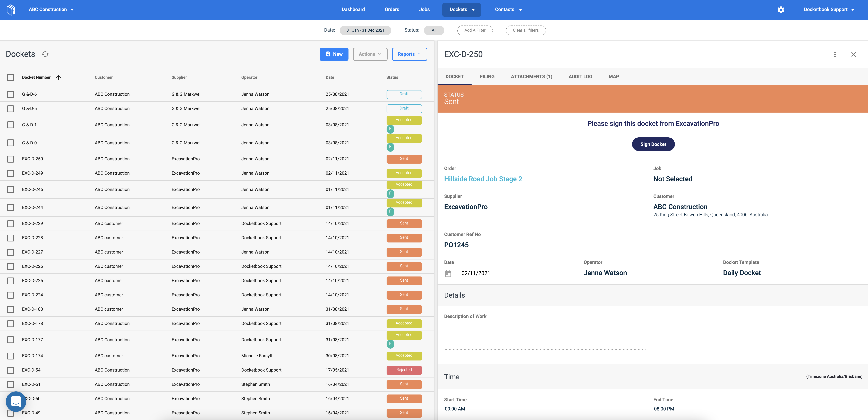This screenshot has width=868, height=420.
Task: Check the box for EXC-D-180
Action: [10, 309]
